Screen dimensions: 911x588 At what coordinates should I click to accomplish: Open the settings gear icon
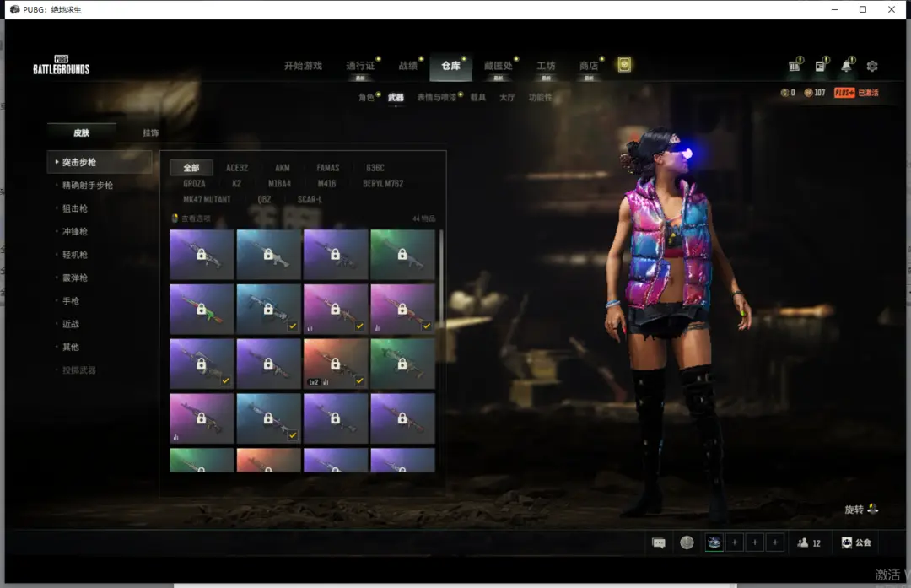coord(872,67)
